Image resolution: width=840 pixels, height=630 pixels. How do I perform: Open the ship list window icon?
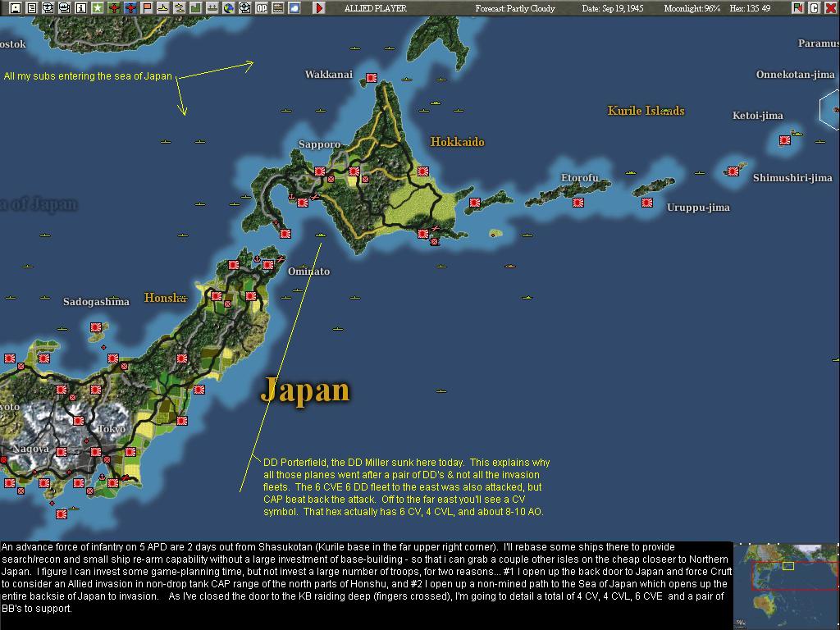[48, 8]
